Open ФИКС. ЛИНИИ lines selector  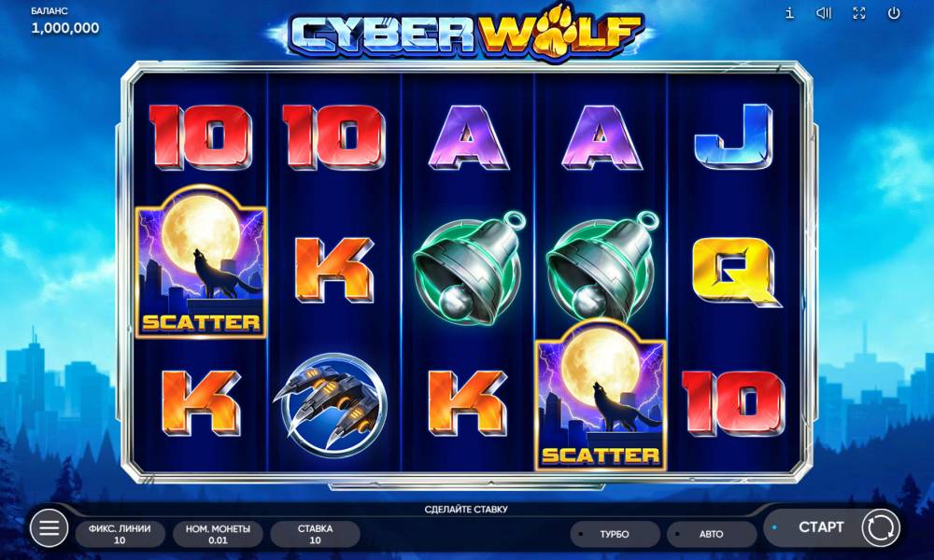click(x=120, y=534)
